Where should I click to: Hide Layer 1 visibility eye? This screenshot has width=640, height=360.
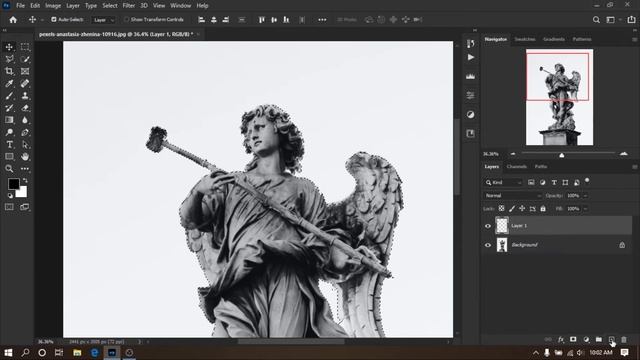488,226
